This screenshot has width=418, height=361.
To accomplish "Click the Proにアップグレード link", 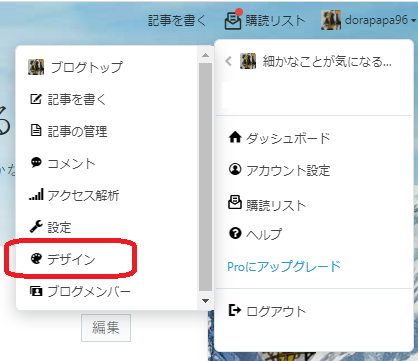I will click(284, 267).
